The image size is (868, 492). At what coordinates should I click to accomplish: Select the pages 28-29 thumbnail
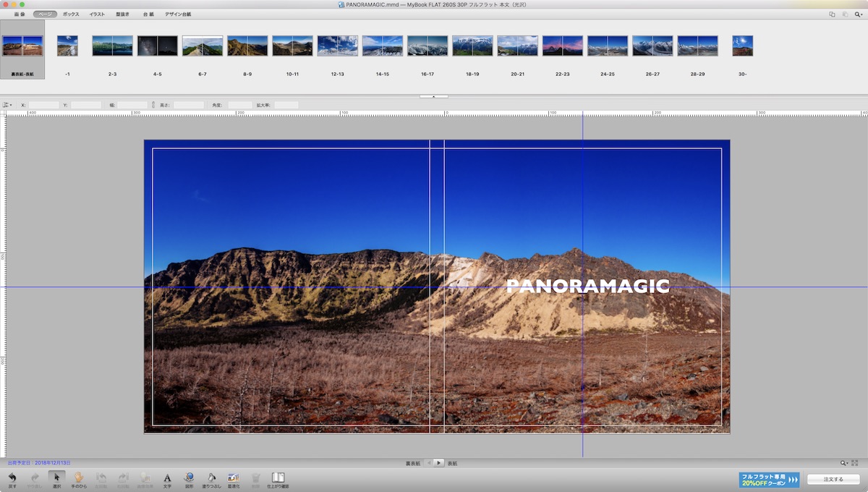[697, 46]
